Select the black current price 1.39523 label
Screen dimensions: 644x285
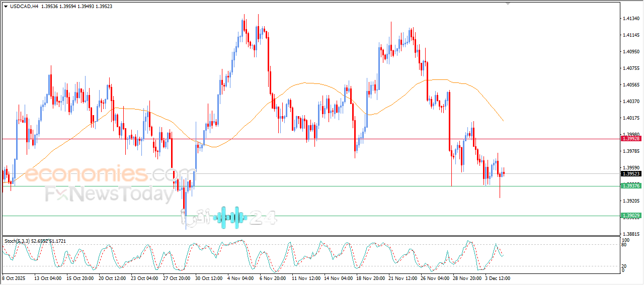click(631, 174)
